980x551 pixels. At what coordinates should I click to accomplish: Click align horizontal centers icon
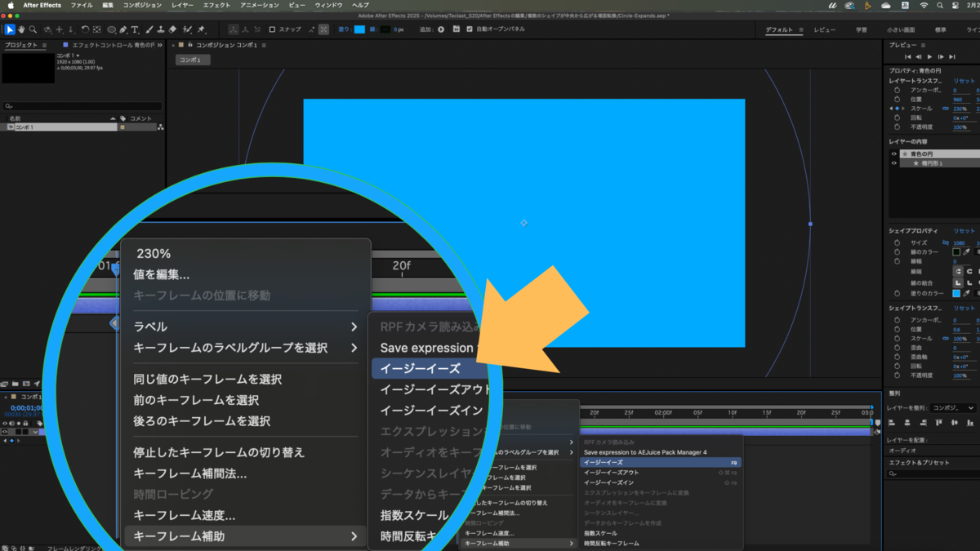pos(907,423)
